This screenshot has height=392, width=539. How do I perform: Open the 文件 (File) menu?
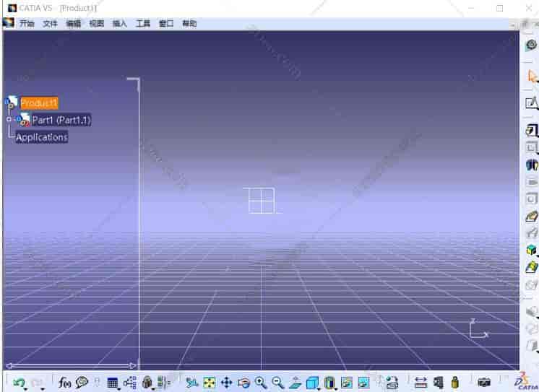point(50,24)
